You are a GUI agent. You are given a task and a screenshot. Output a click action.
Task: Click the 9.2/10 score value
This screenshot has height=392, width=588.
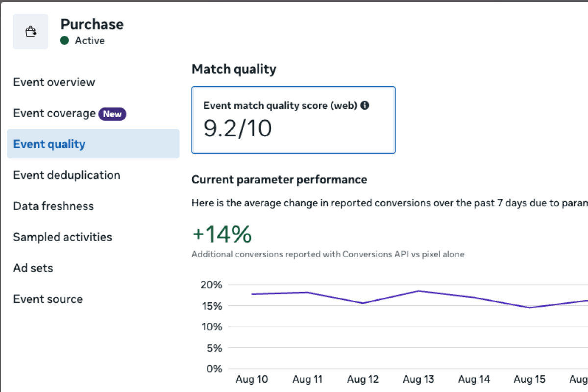[x=238, y=128]
